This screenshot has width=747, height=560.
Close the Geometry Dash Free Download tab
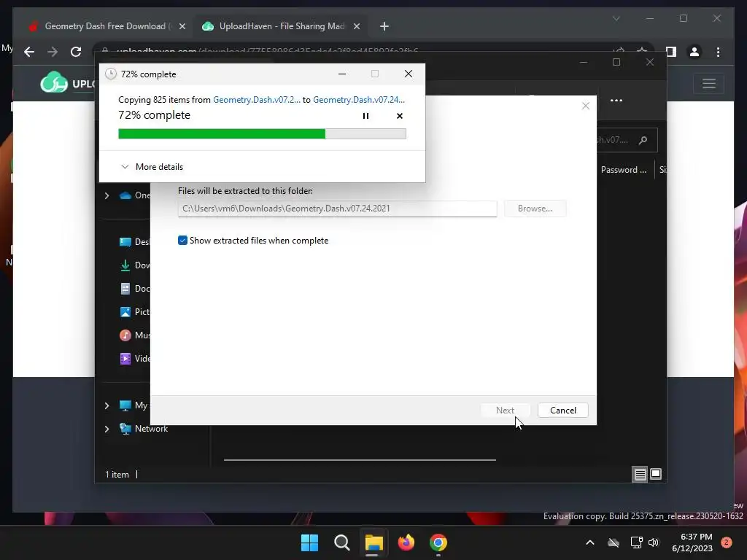[182, 27]
